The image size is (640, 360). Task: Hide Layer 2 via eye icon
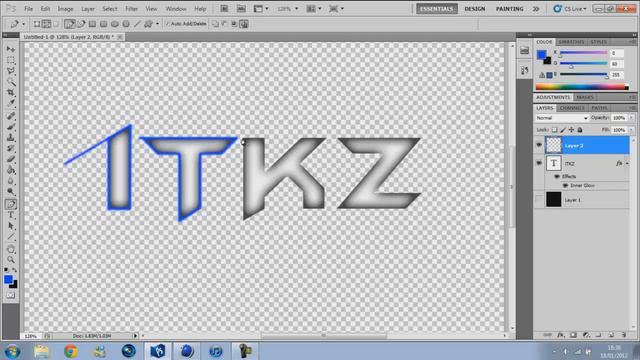539,145
